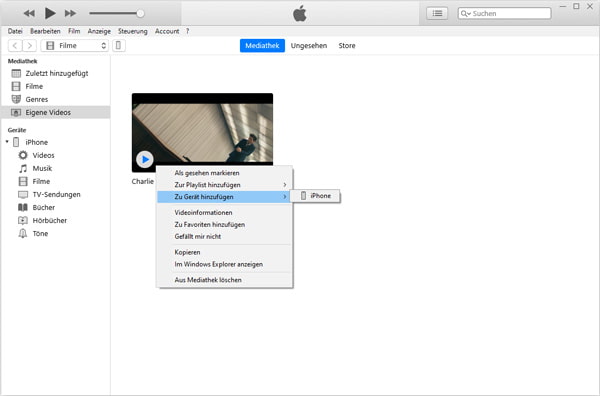The width and height of the screenshot is (600, 396).
Task: Open the Anzeige menu
Action: point(99,31)
